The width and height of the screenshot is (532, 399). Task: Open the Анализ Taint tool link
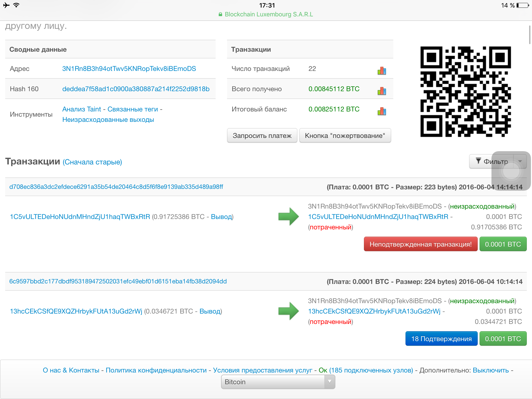tap(82, 109)
